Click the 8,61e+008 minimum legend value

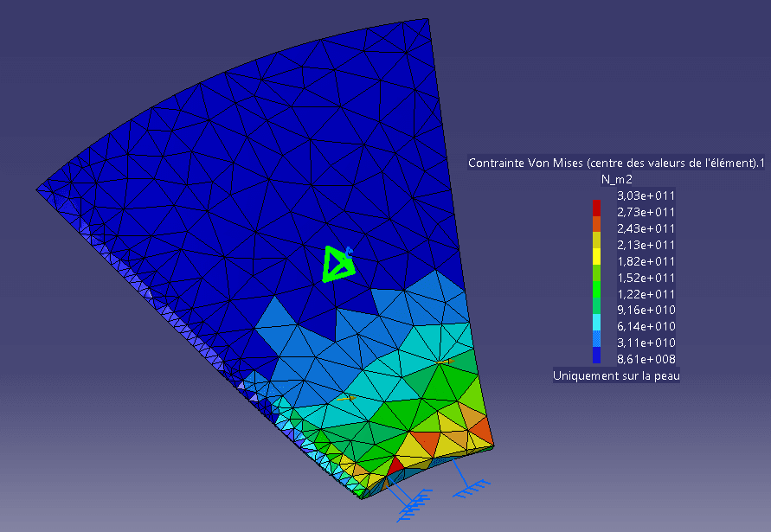click(646, 359)
